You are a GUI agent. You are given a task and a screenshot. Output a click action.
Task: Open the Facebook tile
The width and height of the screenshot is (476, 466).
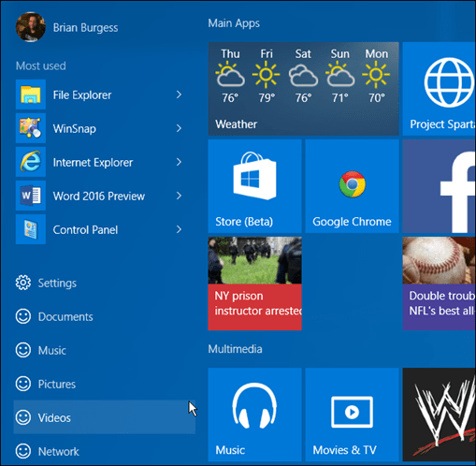pyautogui.click(x=439, y=186)
